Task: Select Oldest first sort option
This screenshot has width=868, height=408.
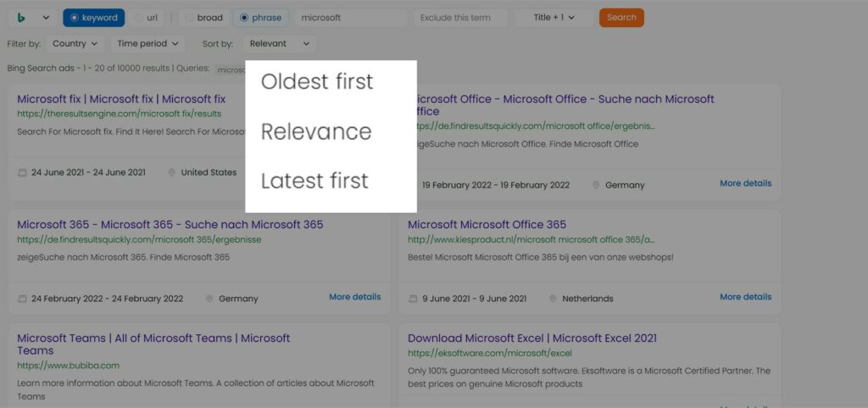Action: 317,82
